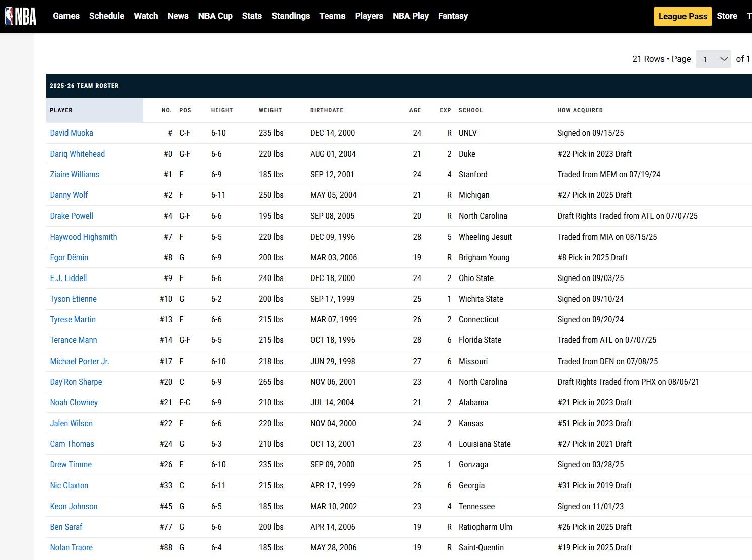Open the Stats navigation item
752x560 pixels.
point(252,16)
